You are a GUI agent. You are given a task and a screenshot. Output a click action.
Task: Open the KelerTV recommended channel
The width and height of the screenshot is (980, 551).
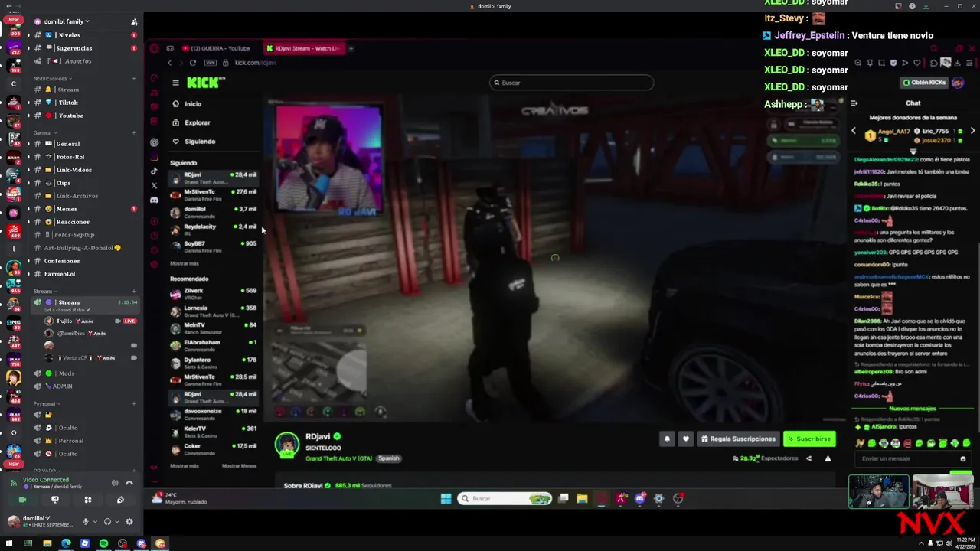click(214, 432)
